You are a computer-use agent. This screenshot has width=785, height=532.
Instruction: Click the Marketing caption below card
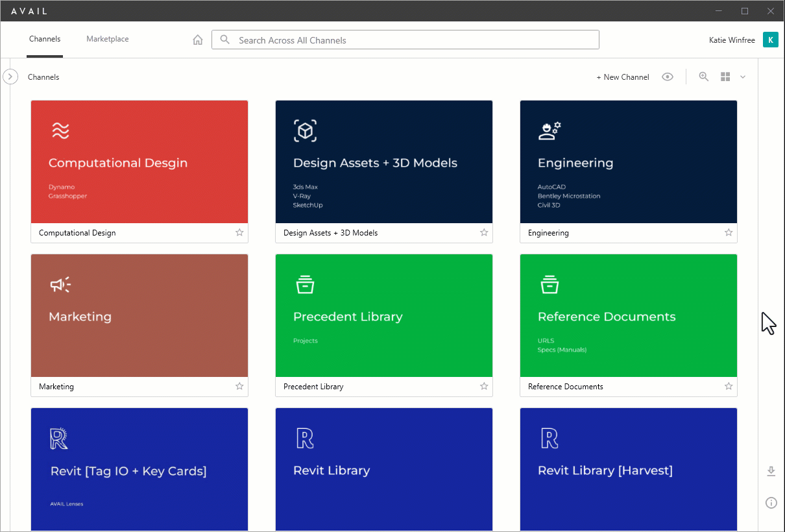pyautogui.click(x=56, y=387)
